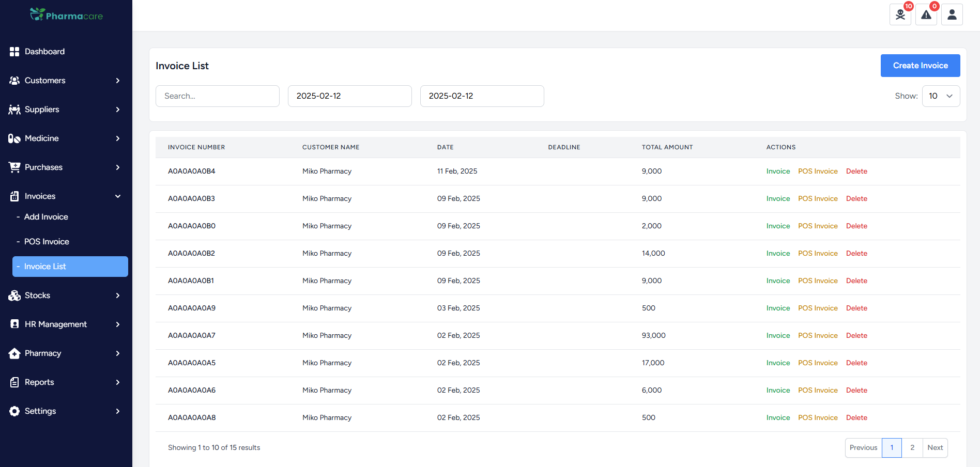Open POS Invoice for A0A0A0A0A8
Screen dimensions: 980x467
(x=818, y=418)
